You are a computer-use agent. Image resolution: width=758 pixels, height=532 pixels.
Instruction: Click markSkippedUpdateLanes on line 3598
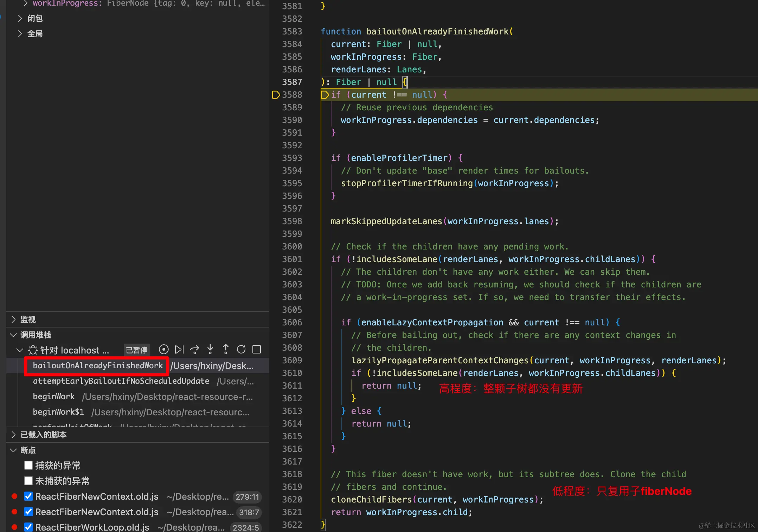click(x=386, y=221)
